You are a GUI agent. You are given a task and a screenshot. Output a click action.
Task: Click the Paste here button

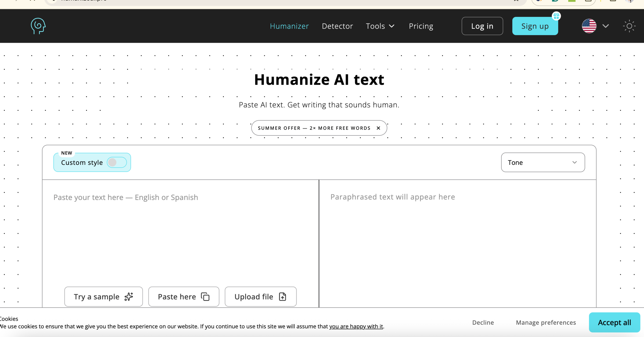(x=184, y=297)
